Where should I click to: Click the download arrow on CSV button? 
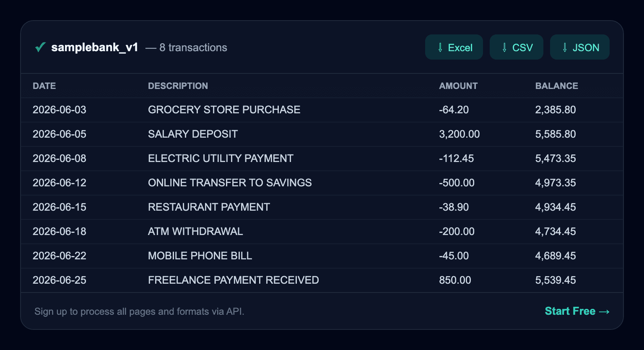[x=504, y=47]
